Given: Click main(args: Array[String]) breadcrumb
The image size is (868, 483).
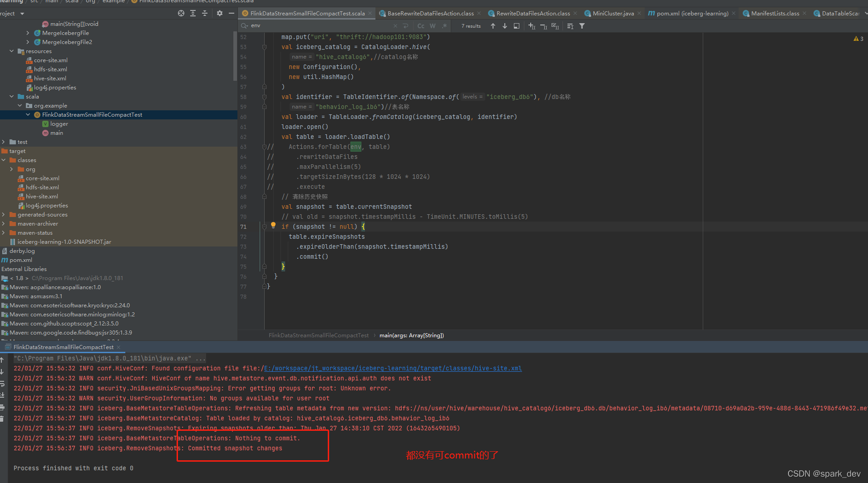Looking at the screenshot, I should [x=412, y=335].
